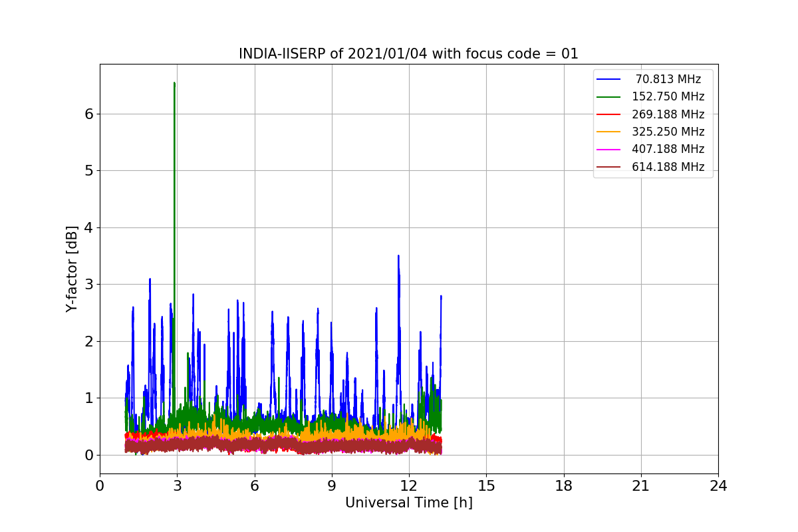Click the x-axis tick label '12'
This screenshot has height=532, width=798.
click(409, 486)
